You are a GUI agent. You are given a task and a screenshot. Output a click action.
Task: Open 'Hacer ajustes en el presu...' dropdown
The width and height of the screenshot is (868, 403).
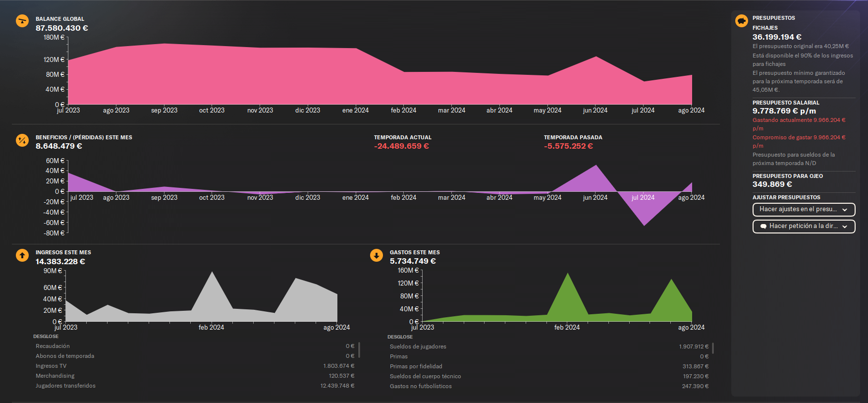[x=804, y=210]
